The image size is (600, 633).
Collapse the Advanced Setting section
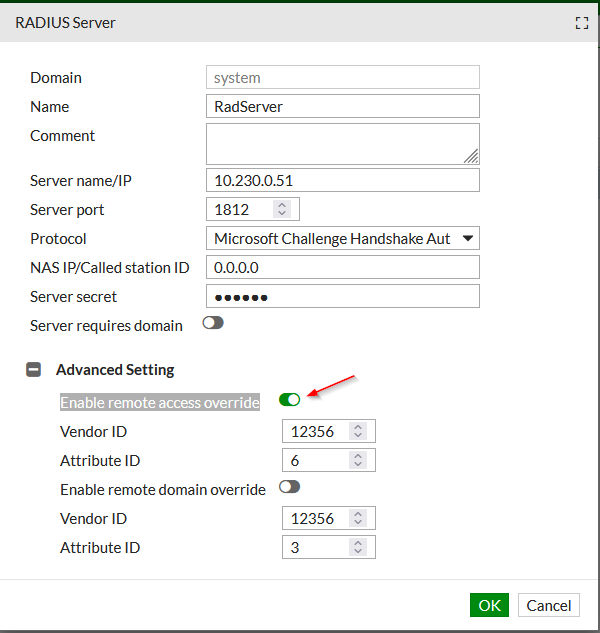click(33, 370)
